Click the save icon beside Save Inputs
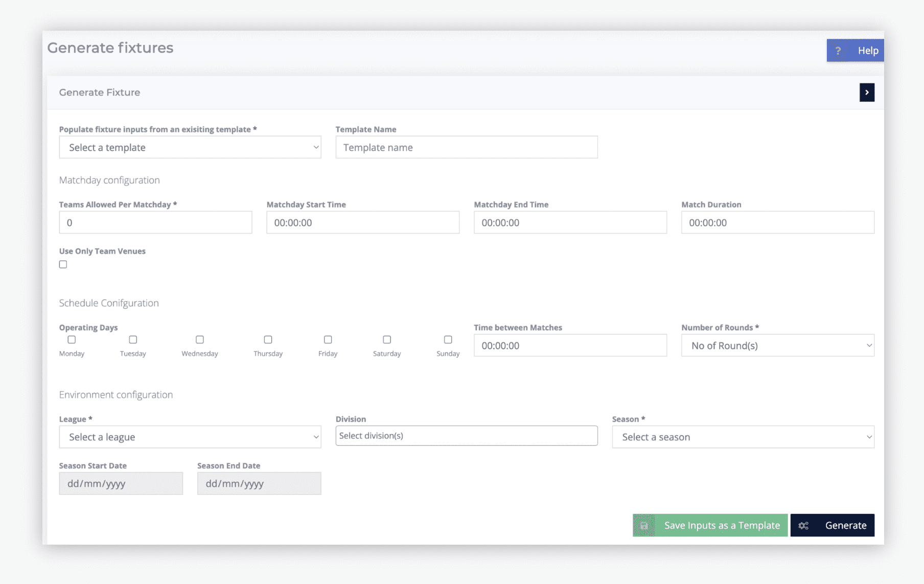 (x=644, y=525)
